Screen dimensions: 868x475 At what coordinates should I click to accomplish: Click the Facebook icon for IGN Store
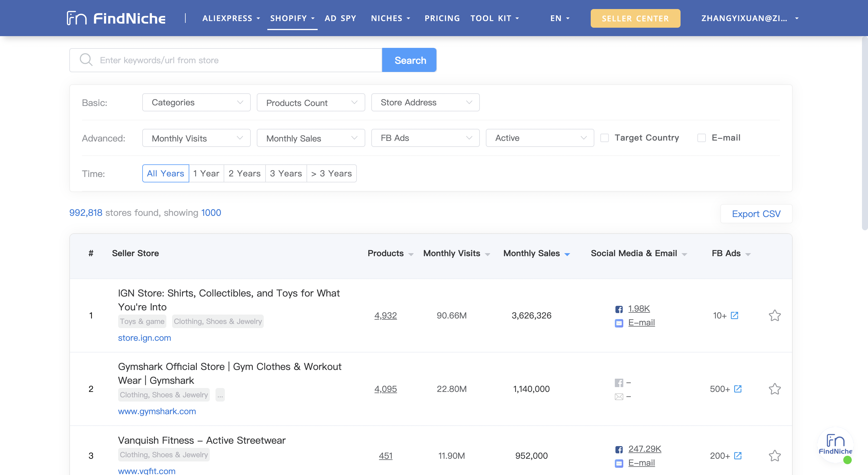(619, 308)
